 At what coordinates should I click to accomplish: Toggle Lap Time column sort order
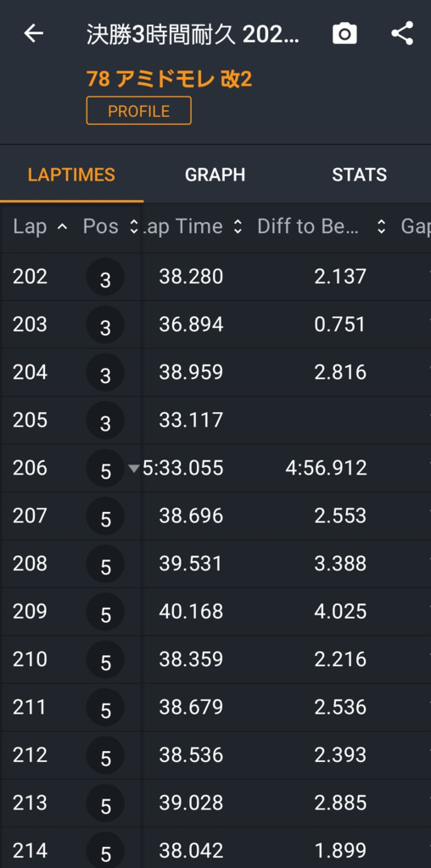pyautogui.click(x=238, y=226)
